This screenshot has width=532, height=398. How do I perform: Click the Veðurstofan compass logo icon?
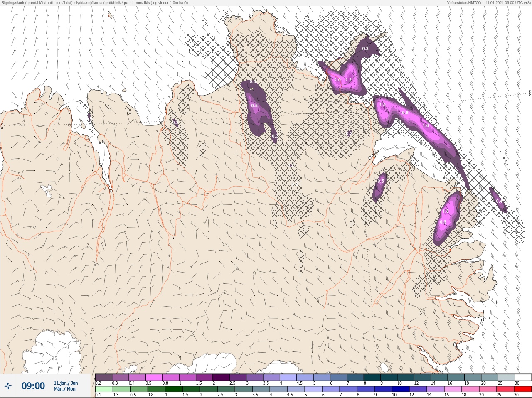click(x=8, y=386)
